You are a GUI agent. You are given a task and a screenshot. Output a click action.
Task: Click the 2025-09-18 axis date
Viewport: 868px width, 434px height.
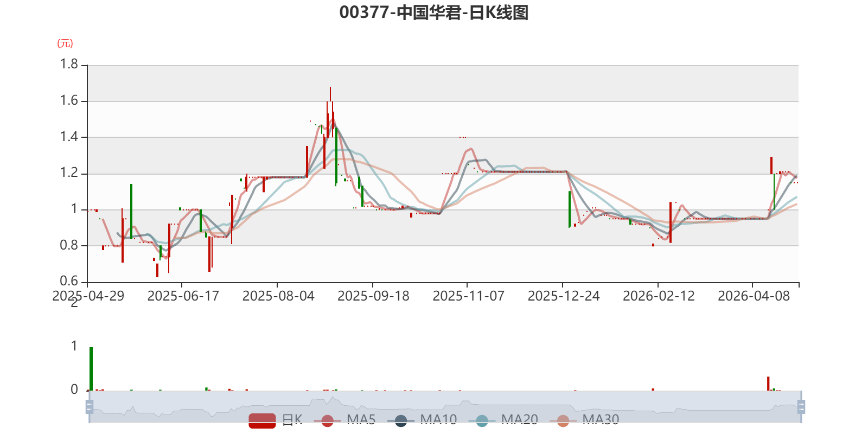tap(373, 296)
